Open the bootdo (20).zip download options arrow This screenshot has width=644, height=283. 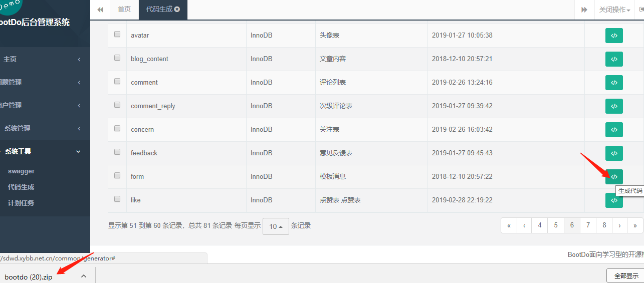84,276
